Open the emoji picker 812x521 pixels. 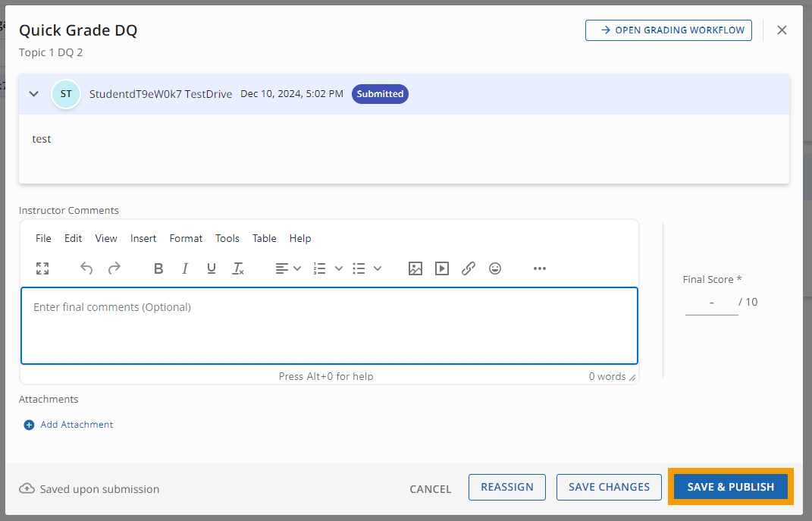[495, 268]
